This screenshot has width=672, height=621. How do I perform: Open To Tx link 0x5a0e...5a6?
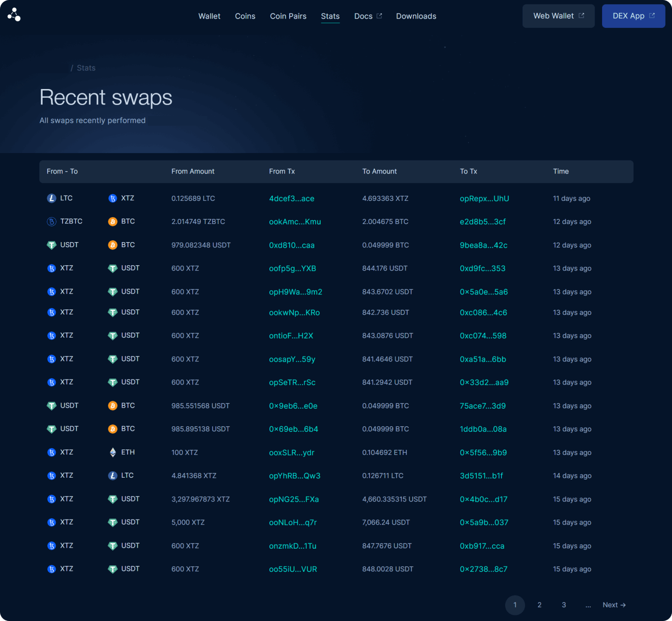point(484,292)
